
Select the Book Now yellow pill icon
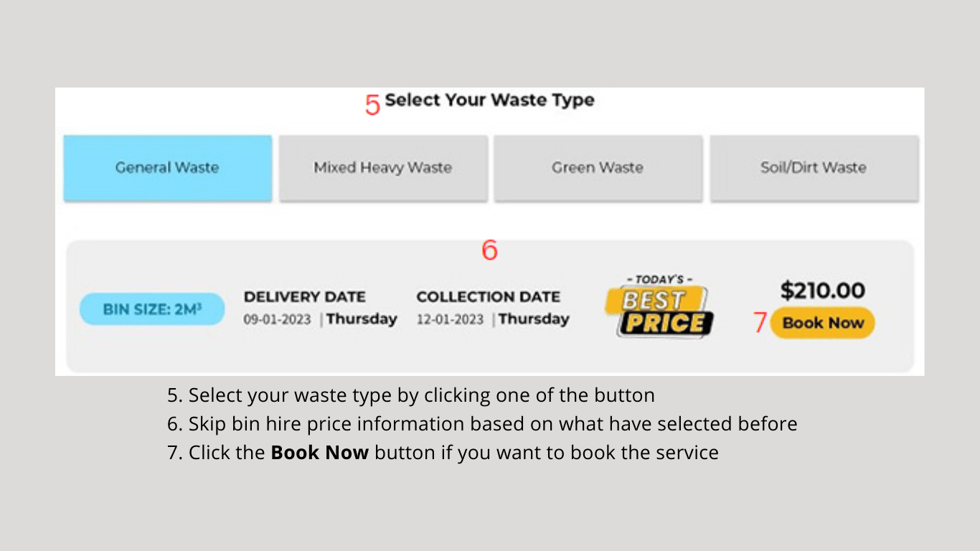[x=822, y=323]
